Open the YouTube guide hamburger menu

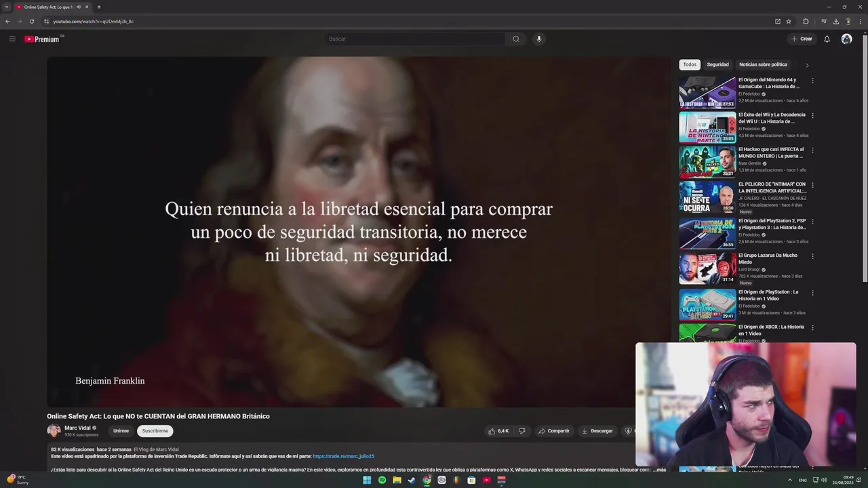tap(12, 39)
